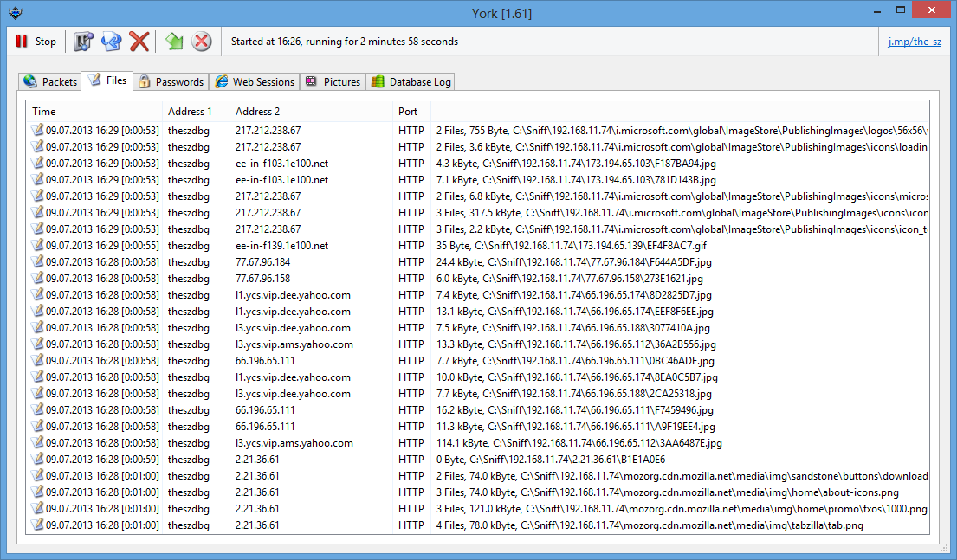This screenshot has height=560, width=957.
Task: Click file icon of the 8EA0C5B7.jpg row
Action: click(38, 377)
